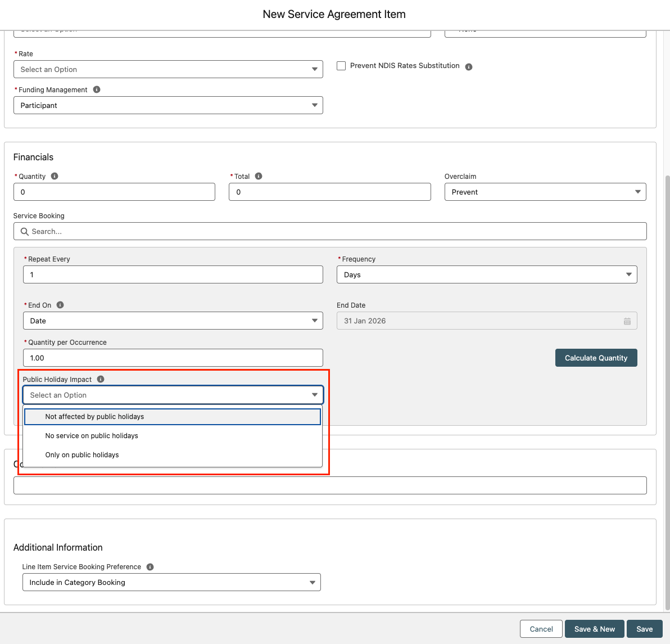Open the Overclaim dropdown set to Prevent
Viewport: 670px width, 644px height.
coord(545,192)
